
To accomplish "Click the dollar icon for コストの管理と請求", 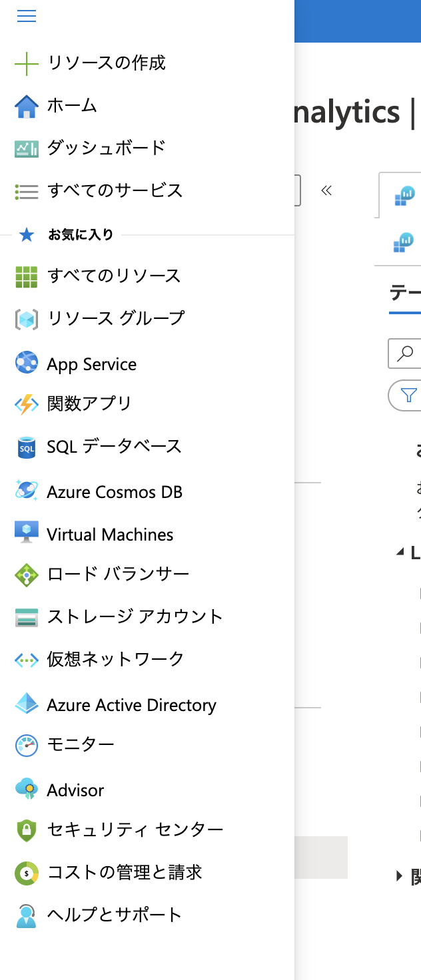I will point(27,873).
